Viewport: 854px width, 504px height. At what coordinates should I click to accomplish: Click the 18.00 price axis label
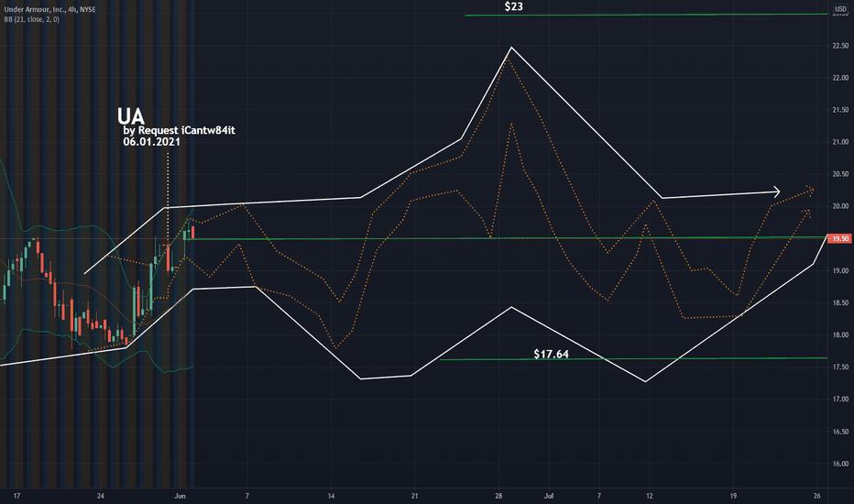coord(840,335)
